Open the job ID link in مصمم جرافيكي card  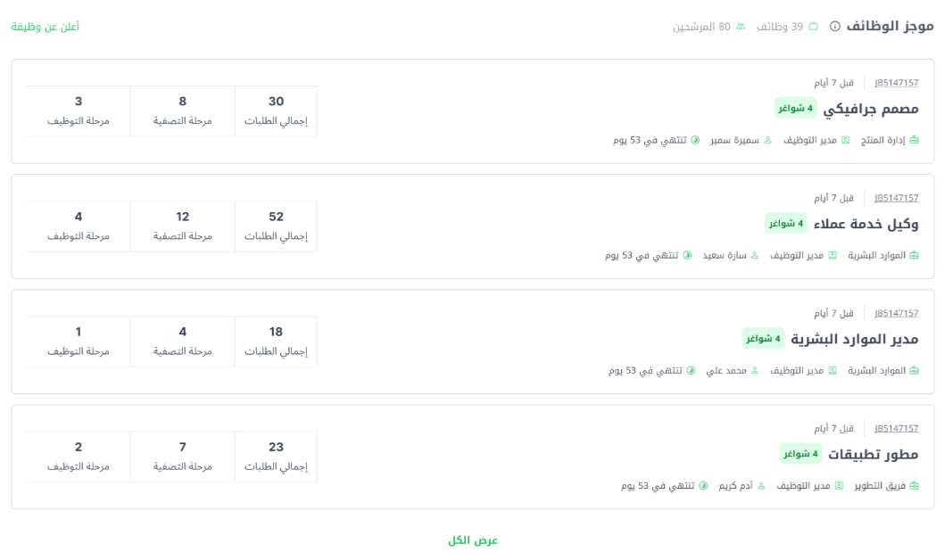pyautogui.click(x=896, y=83)
